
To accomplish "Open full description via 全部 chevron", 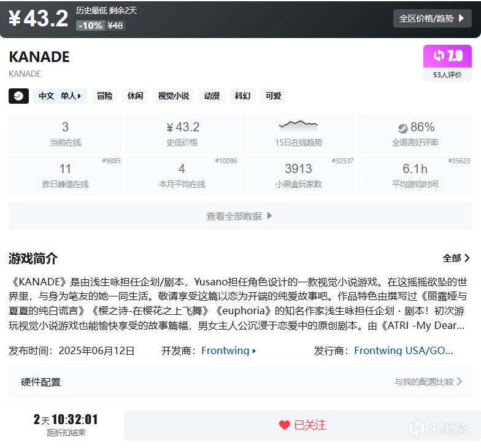I will pos(456,258).
